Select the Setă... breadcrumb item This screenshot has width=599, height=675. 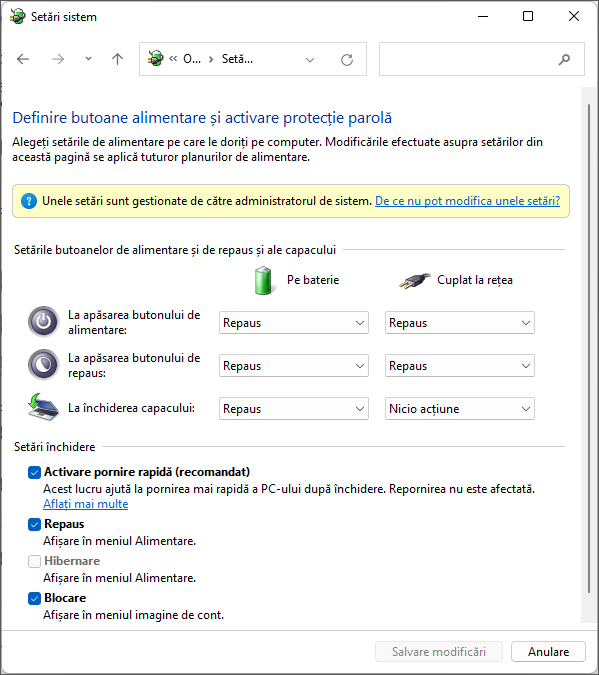click(x=237, y=59)
